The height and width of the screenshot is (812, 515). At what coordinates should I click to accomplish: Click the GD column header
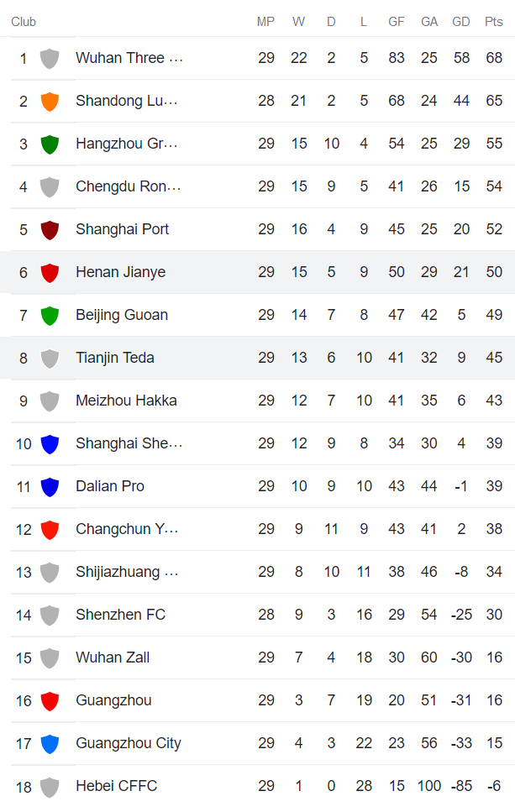461,22
